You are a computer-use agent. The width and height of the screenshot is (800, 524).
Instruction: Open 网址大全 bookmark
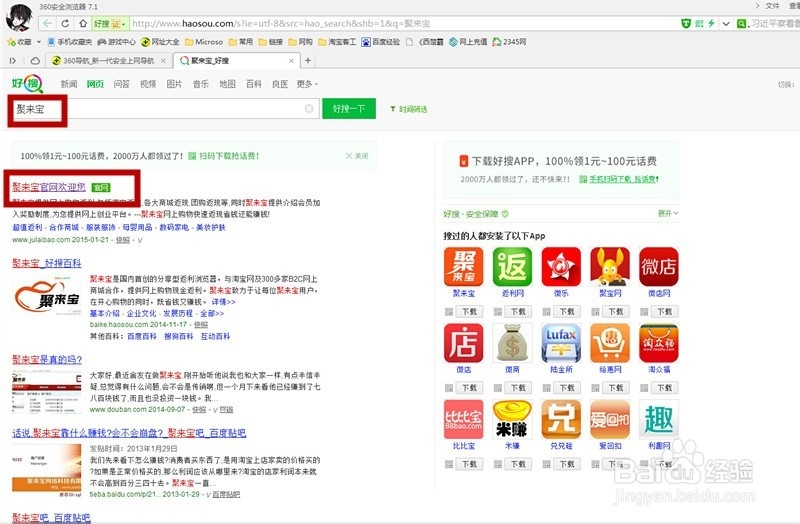160,42
